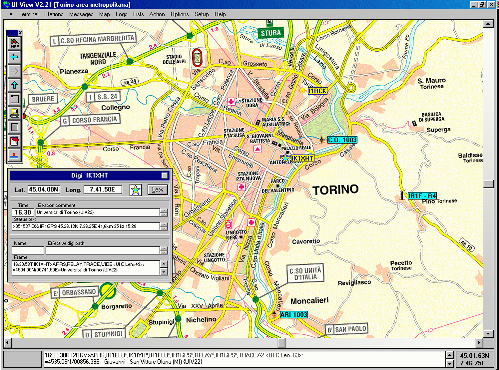The height and width of the screenshot is (370, 499).
Task: Open the Messages menu
Action: 81,14
